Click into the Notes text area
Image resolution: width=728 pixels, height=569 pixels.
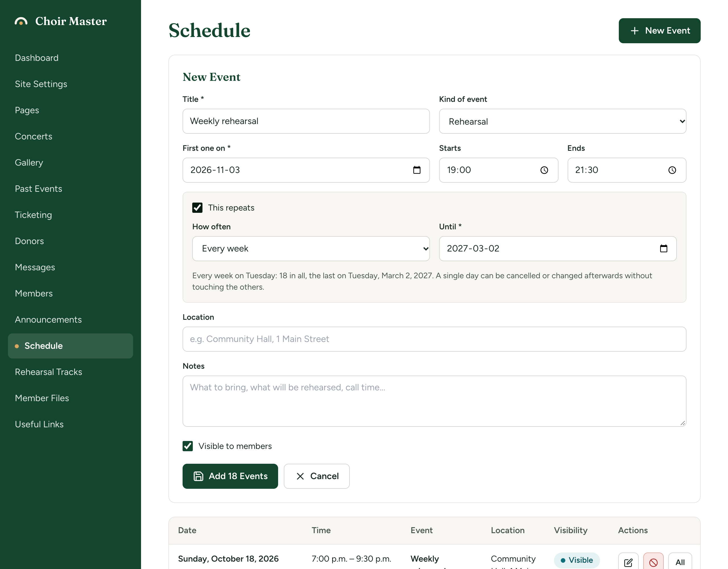434,401
